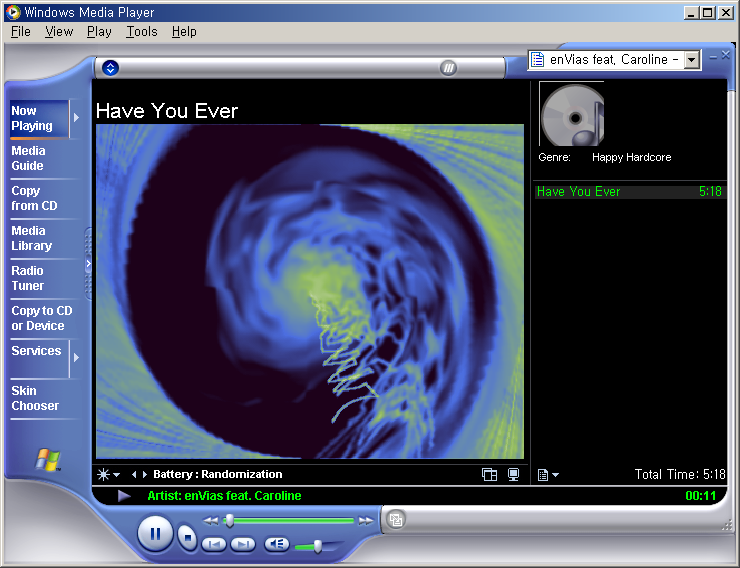740x568 pixels.
Task: Go to next visualization arrow
Action: point(144,474)
